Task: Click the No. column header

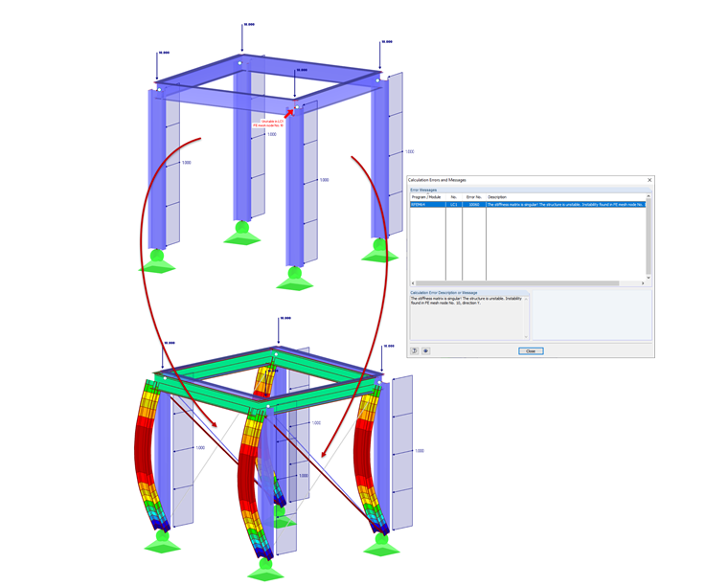Action: click(x=454, y=197)
